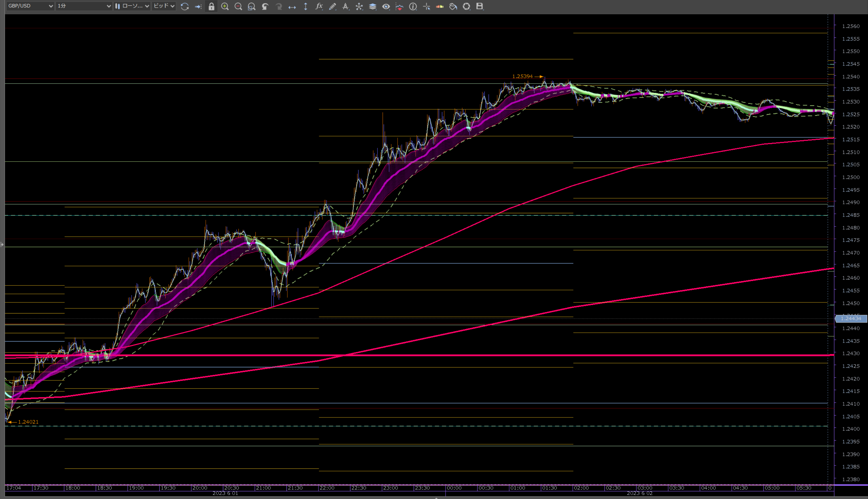The image size is (868, 499).
Task: Open the candlestick chart type dropdown
Action: [132, 6]
